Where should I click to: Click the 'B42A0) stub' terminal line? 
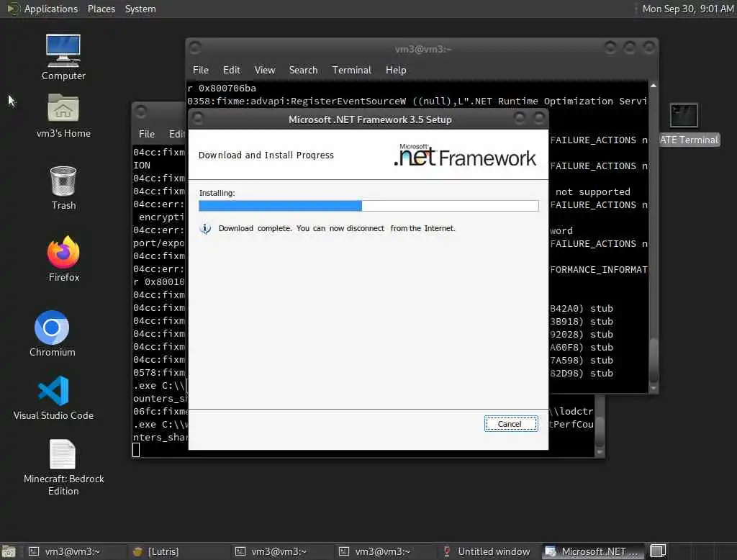coord(582,309)
